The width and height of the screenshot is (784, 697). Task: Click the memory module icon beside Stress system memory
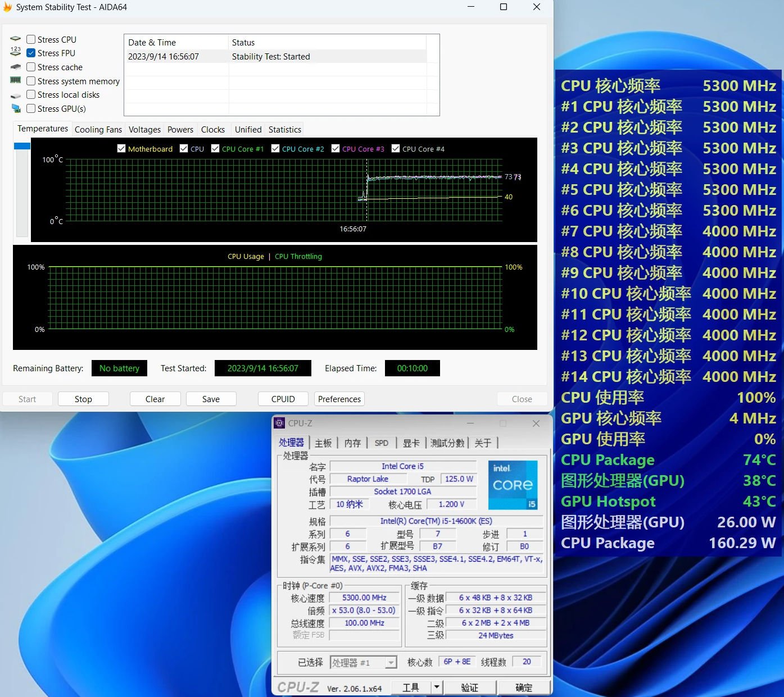tap(15, 80)
